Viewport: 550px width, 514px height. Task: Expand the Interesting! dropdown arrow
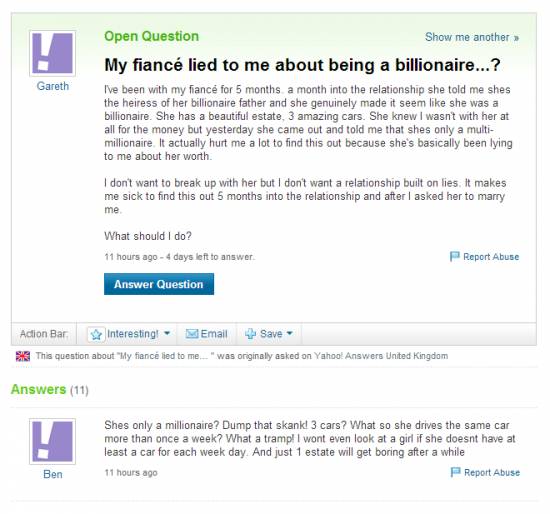167,333
